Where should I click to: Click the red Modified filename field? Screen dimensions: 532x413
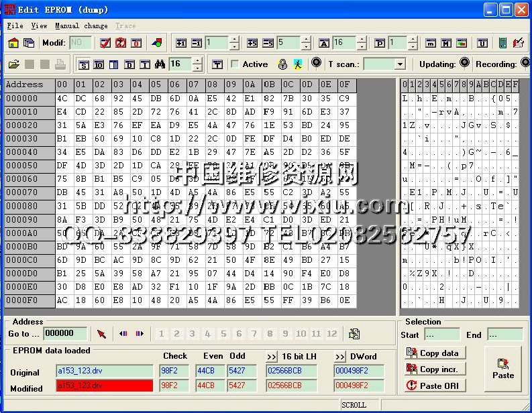click(x=104, y=386)
